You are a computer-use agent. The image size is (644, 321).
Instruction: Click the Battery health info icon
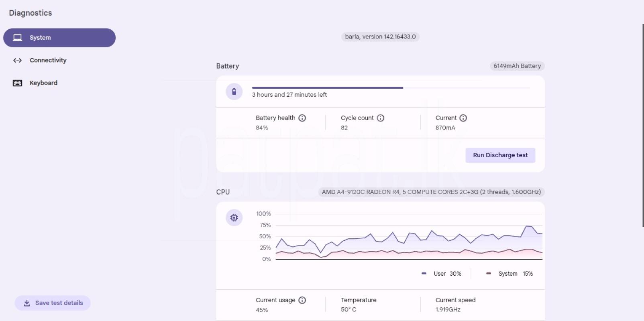coord(302,118)
